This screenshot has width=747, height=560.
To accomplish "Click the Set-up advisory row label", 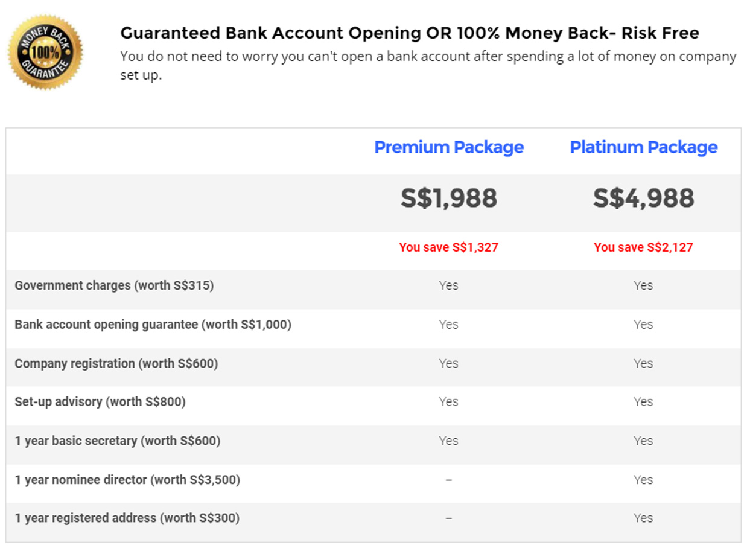I will click(x=100, y=402).
